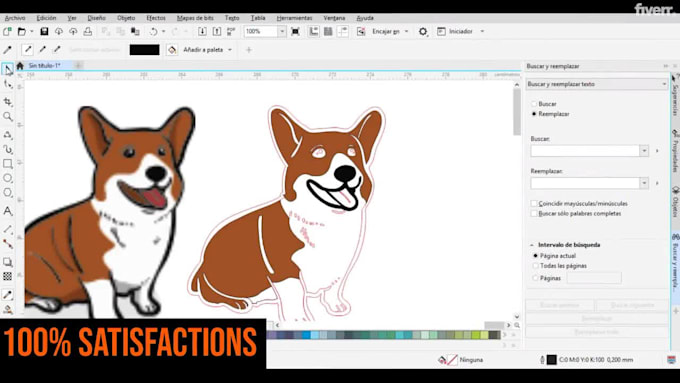Select the Parallel Dimension tool
Viewport: 680px width, 383px height.
[7, 229]
